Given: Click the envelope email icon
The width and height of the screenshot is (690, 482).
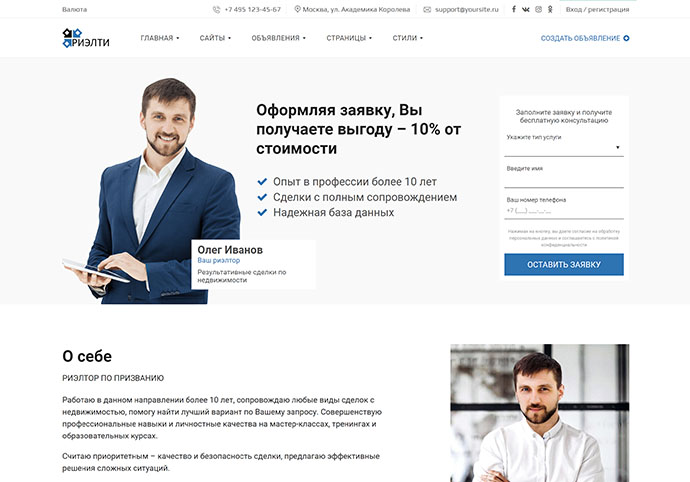Looking at the screenshot, I should coord(427,9).
